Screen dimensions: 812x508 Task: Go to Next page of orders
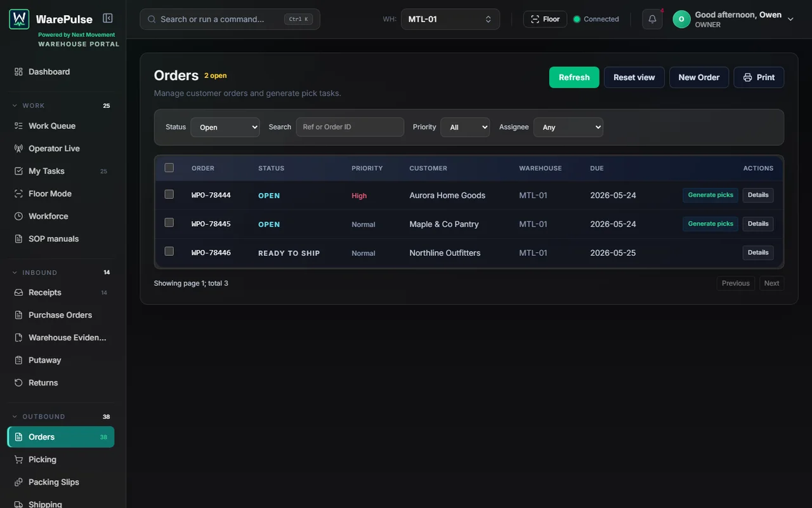[771, 283]
